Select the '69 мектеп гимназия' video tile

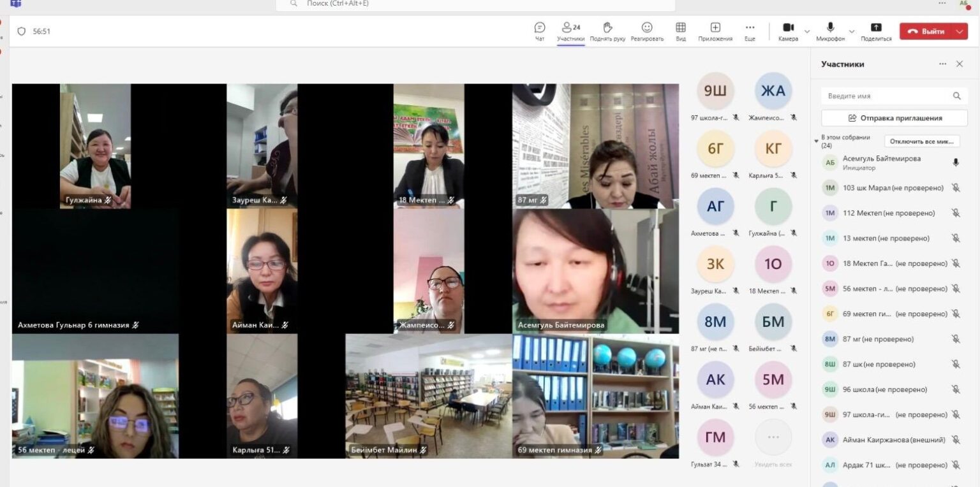point(595,396)
